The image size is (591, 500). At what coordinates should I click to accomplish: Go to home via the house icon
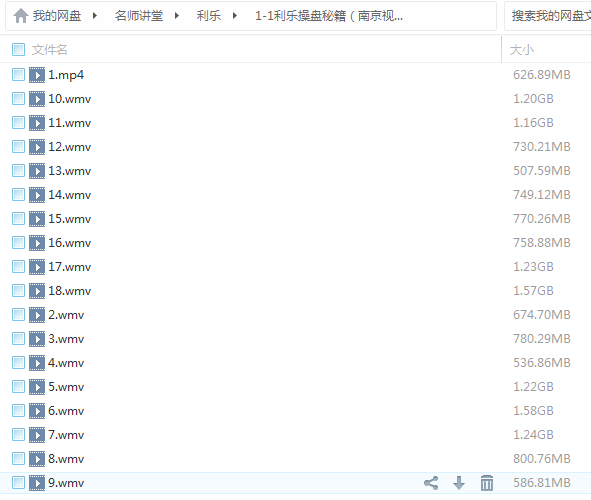coord(21,16)
